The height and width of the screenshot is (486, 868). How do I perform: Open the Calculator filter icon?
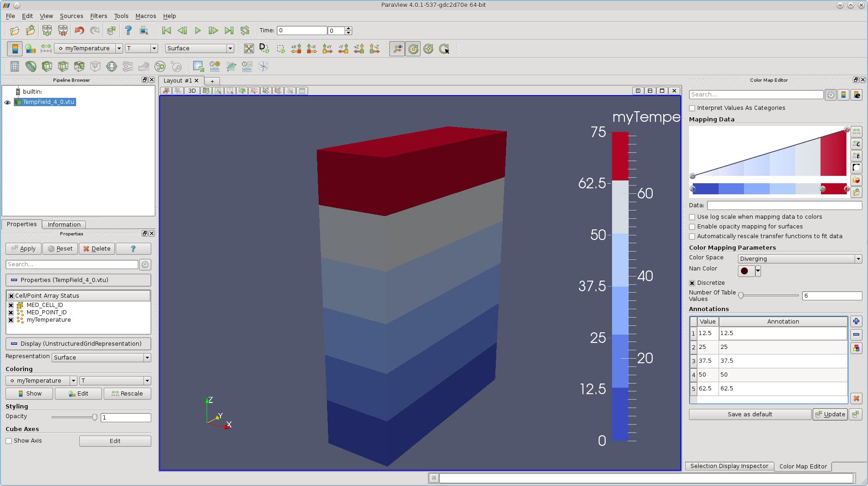coord(15,66)
